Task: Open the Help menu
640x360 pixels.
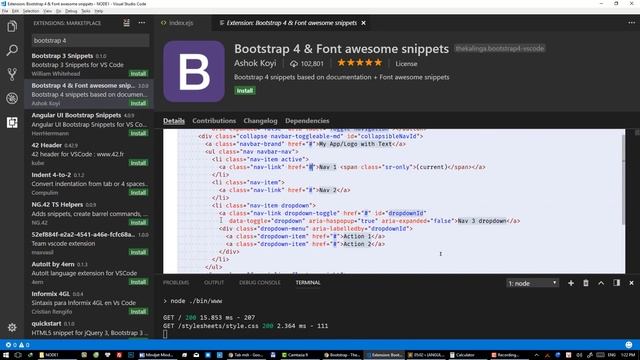Action: [99, 11]
